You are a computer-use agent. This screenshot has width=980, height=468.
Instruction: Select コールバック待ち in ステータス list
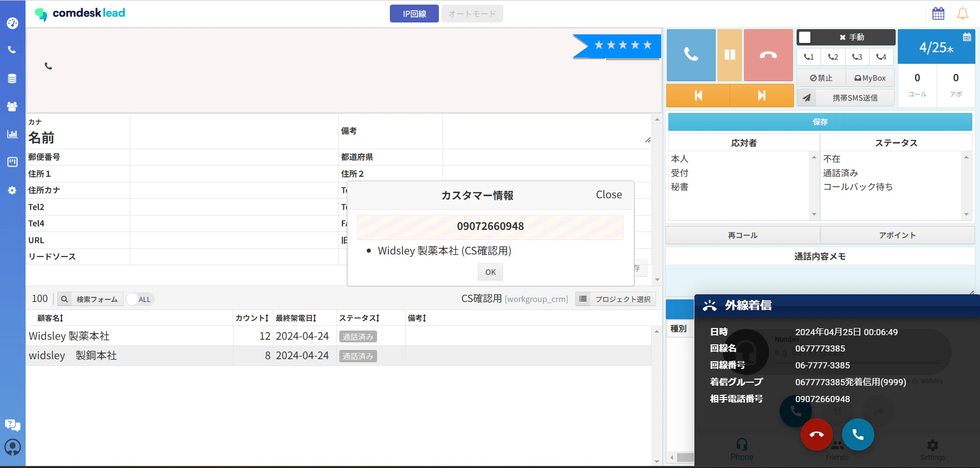[x=858, y=187]
